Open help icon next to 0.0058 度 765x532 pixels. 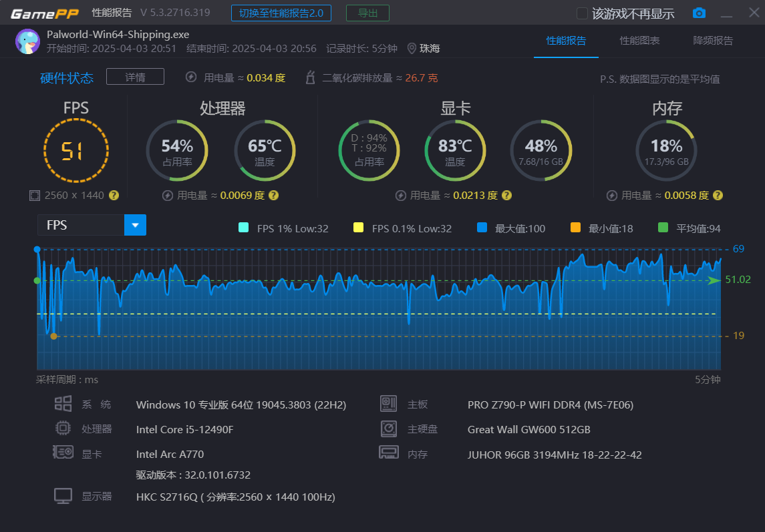718,195
